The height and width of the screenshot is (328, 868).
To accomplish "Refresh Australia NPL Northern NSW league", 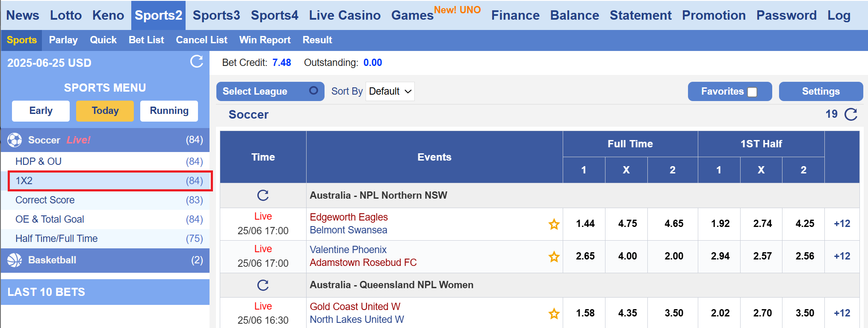I will point(263,195).
